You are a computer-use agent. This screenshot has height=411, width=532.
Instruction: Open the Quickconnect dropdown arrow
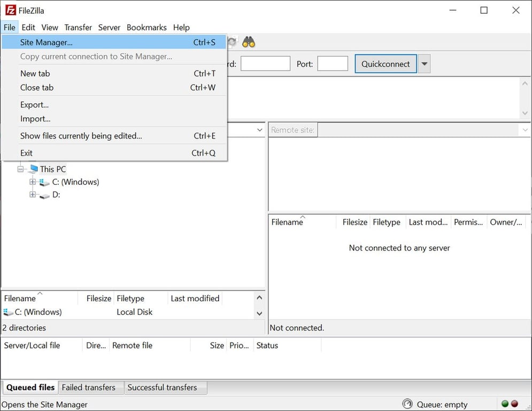(x=423, y=63)
